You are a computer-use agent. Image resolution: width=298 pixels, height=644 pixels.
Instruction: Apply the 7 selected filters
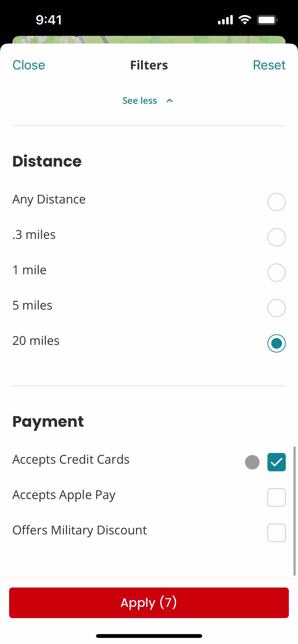click(x=149, y=603)
